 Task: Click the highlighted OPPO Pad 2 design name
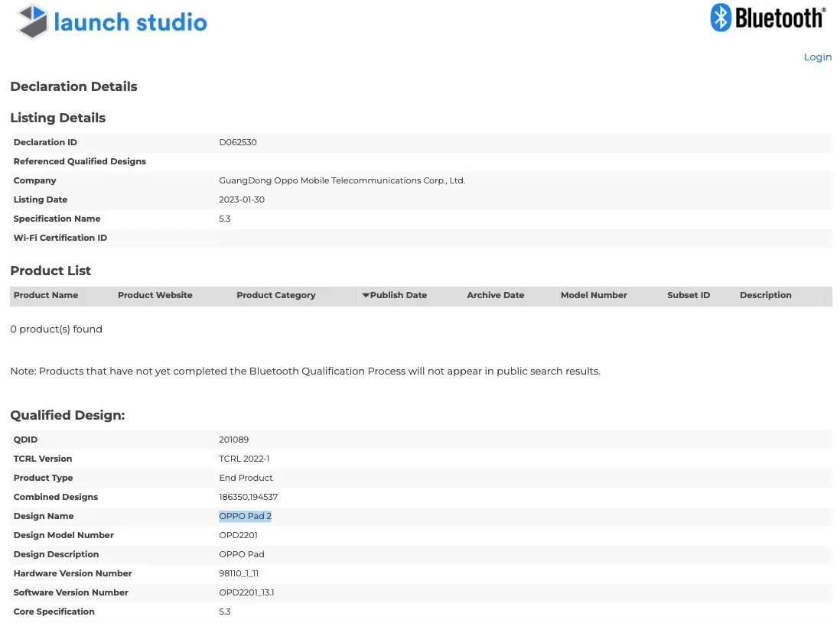point(246,516)
